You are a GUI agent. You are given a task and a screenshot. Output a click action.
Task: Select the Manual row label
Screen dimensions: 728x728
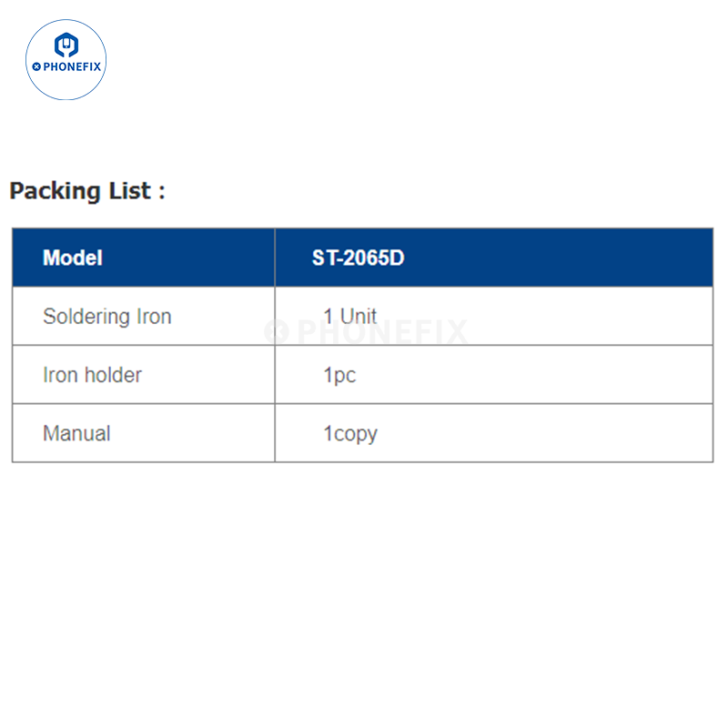76,433
